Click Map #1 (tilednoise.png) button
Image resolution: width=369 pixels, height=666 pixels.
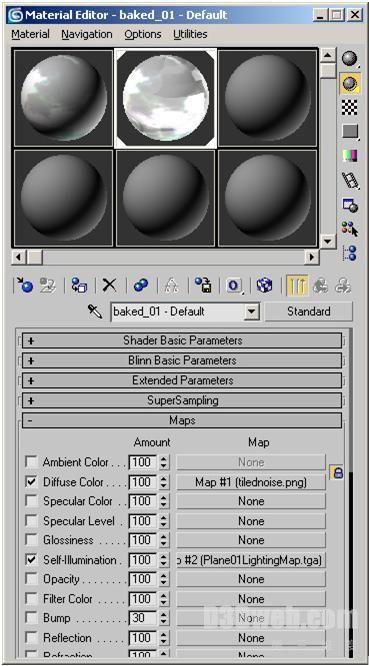[251, 482]
